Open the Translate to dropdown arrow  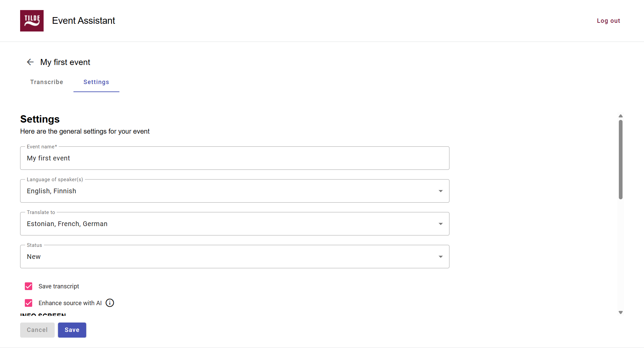441,224
